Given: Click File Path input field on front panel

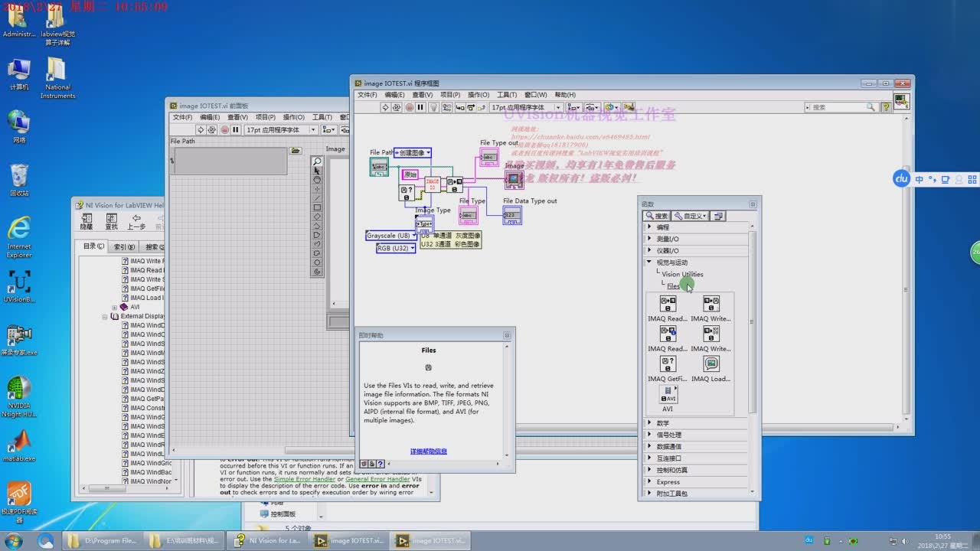Looking at the screenshot, I should pyautogui.click(x=230, y=160).
